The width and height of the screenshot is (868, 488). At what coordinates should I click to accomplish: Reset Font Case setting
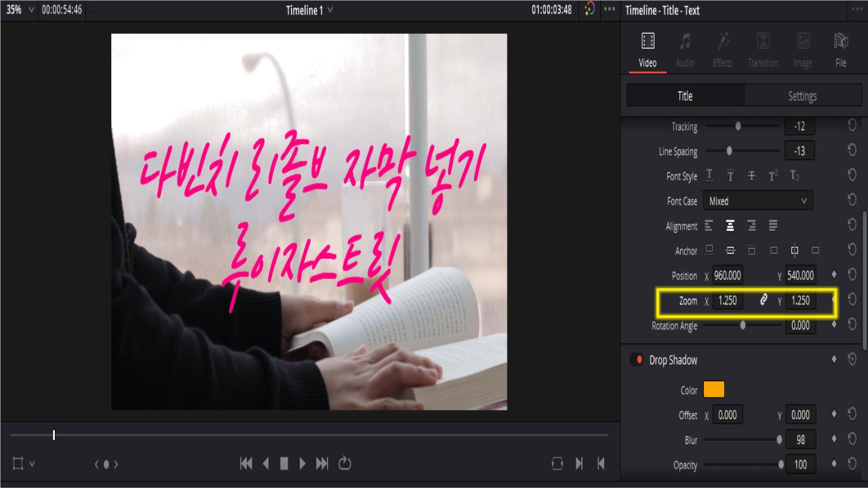(852, 201)
